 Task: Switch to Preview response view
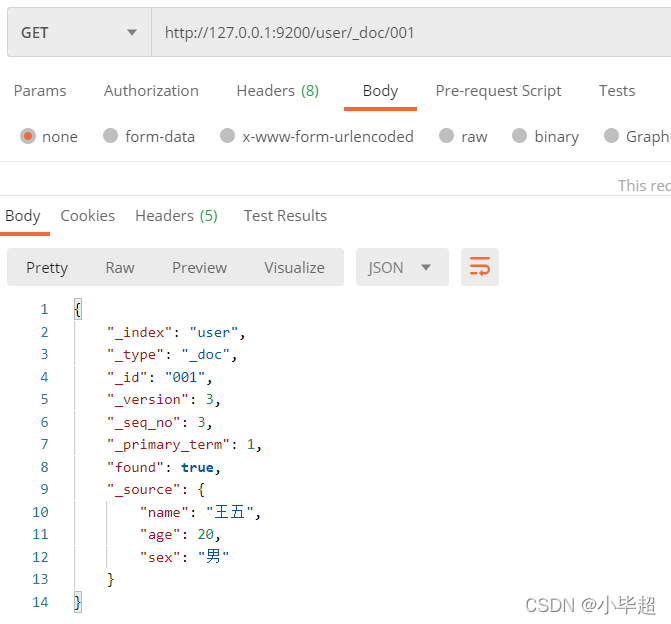click(199, 267)
